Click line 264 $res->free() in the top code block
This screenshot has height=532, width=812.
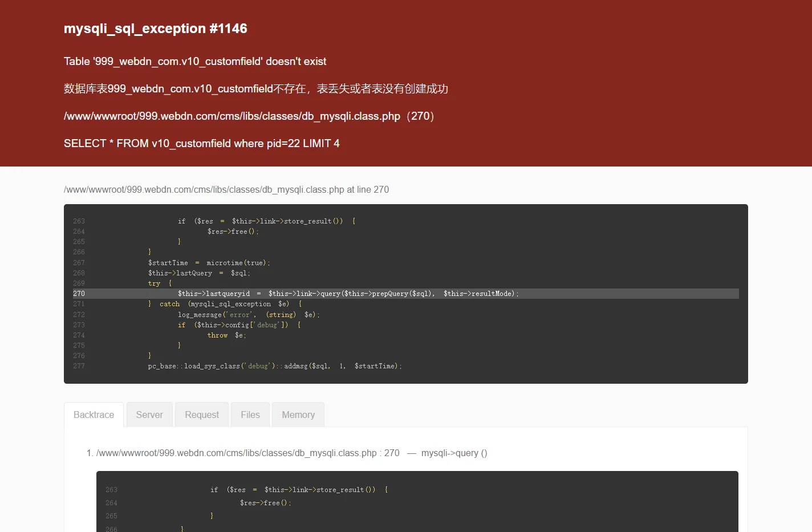click(233, 232)
